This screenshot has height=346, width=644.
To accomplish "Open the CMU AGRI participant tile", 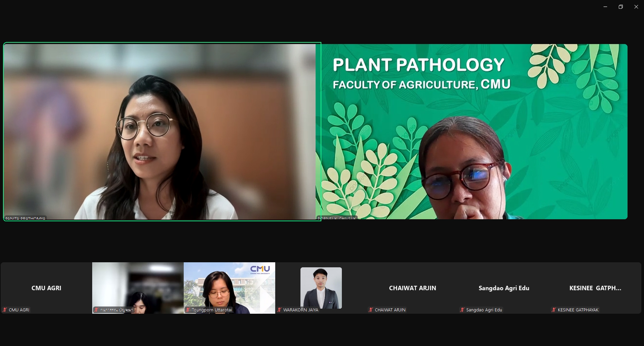I will tap(46, 288).
